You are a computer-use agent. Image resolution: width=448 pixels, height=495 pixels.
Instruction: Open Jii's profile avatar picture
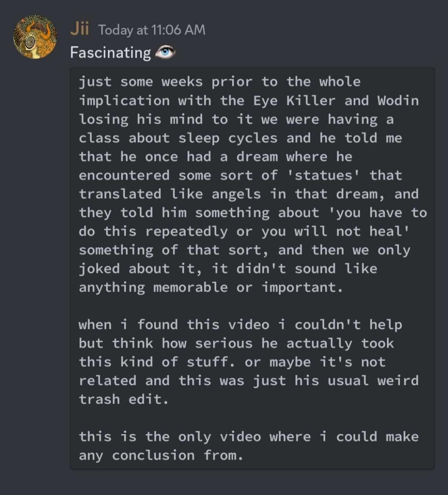(35, 37)
